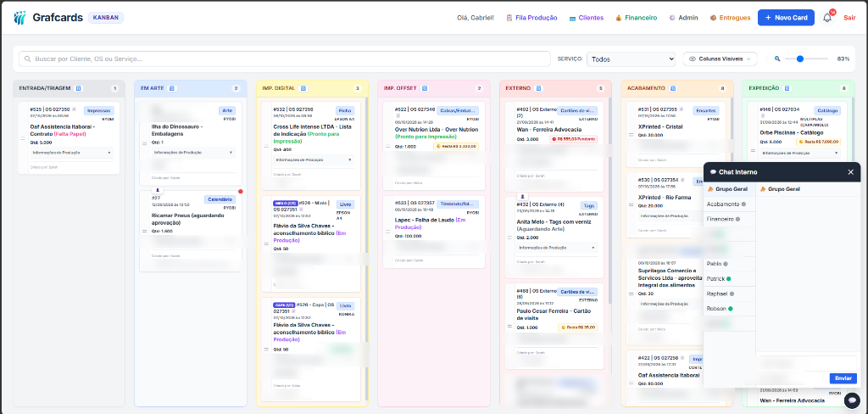Select Patrick in chat contact list
This screenshot has height=414, width=868.
729,279
